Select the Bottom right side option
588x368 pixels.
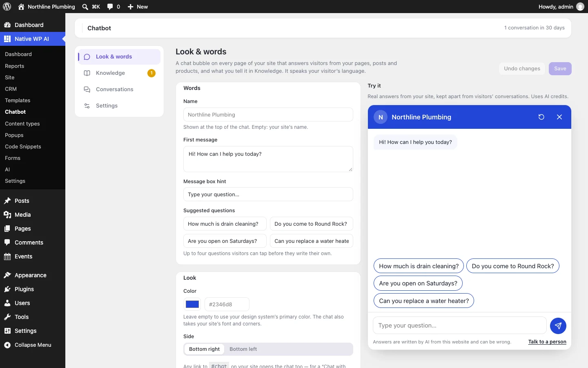pyautogui.click(x=204, y=349)
